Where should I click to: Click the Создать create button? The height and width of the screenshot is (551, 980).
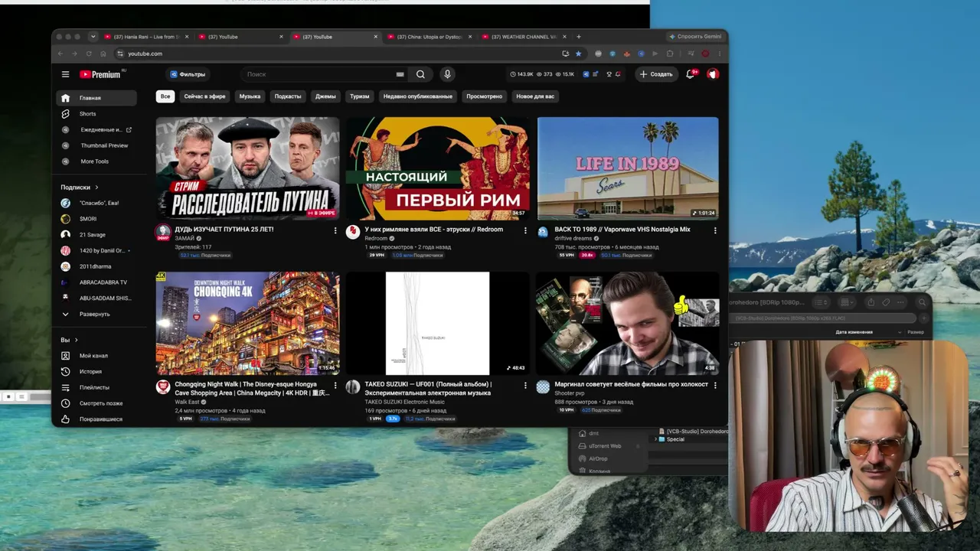656,74
